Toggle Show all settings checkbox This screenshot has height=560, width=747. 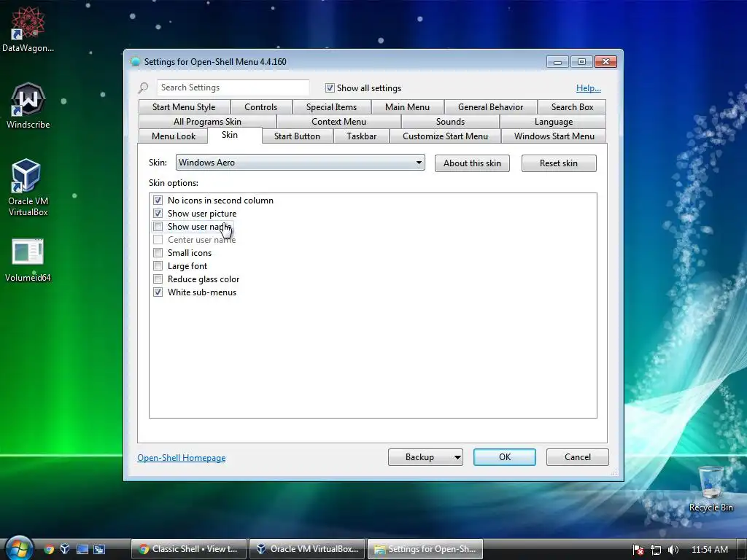[x=330, y=87]
